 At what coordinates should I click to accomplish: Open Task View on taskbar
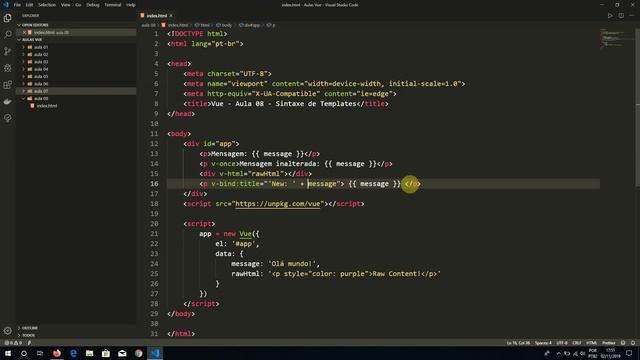pos(40,353)
